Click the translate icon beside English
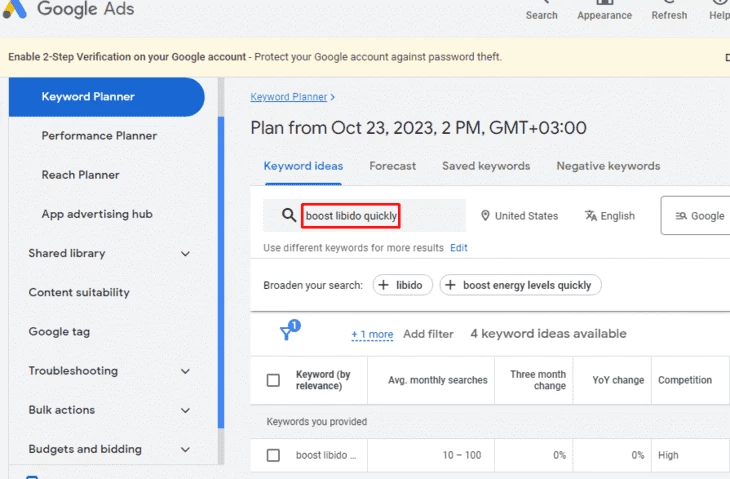The image size is (730, 479). point(591,216)
